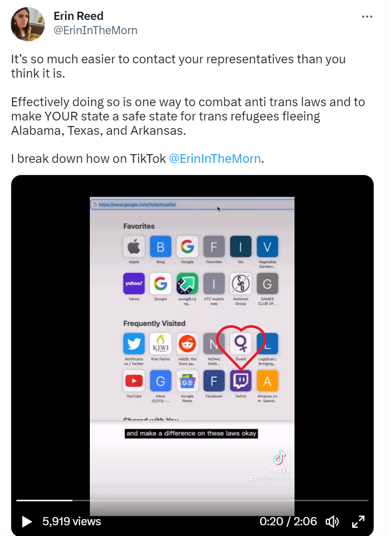The image size is (392, 536).
Task: Click the Amazon.com tile
Action: (x=267, y=381)
